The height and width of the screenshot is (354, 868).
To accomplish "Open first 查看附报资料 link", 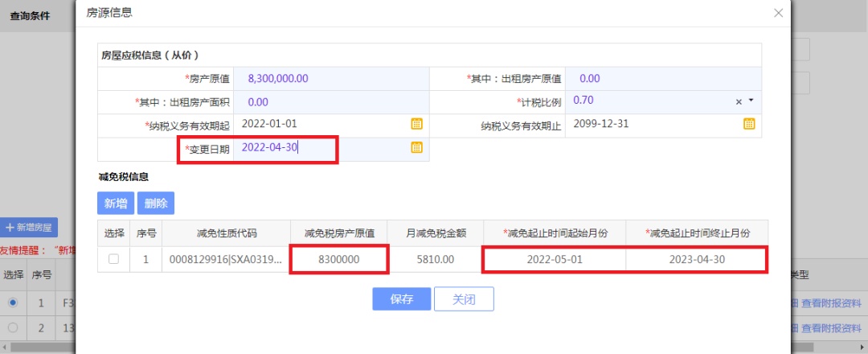I will (832, 303).
